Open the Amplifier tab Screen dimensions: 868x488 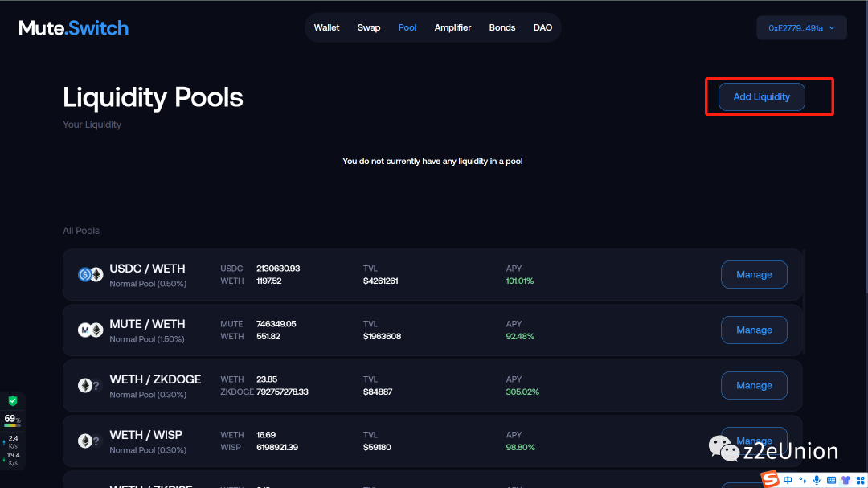click(x=452, y=27)
